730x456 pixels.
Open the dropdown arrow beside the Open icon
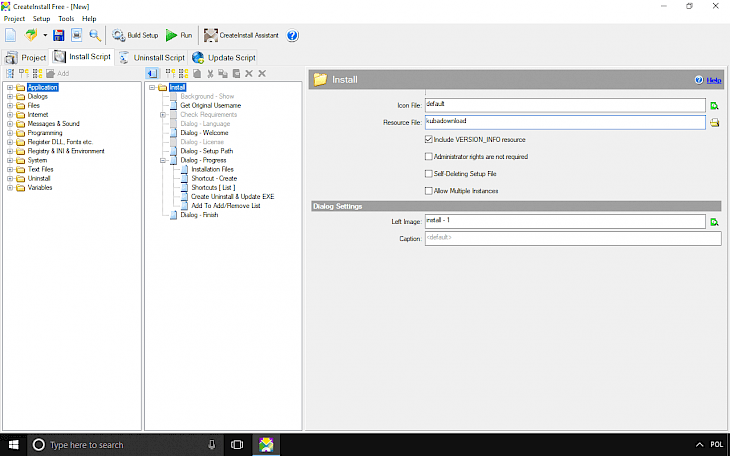45,35
